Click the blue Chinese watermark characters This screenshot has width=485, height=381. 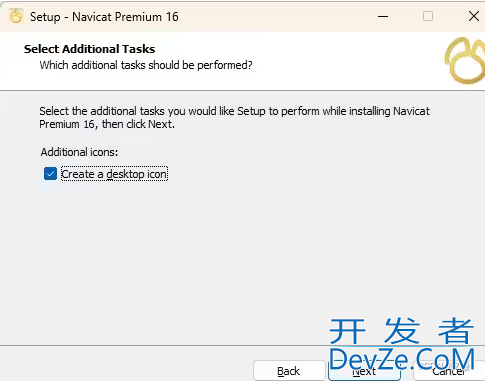pyautogui.click(x=401, y=331)
